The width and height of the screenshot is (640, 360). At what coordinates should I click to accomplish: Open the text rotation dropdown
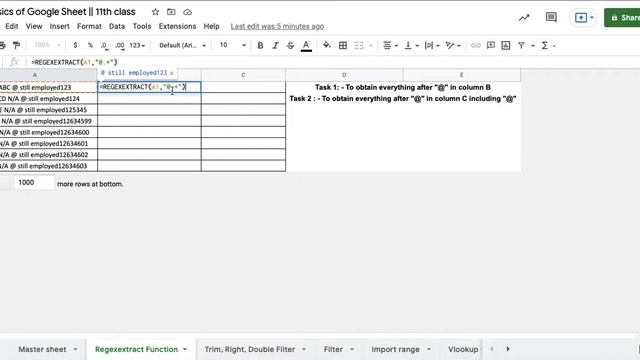[x=453, y=46]
